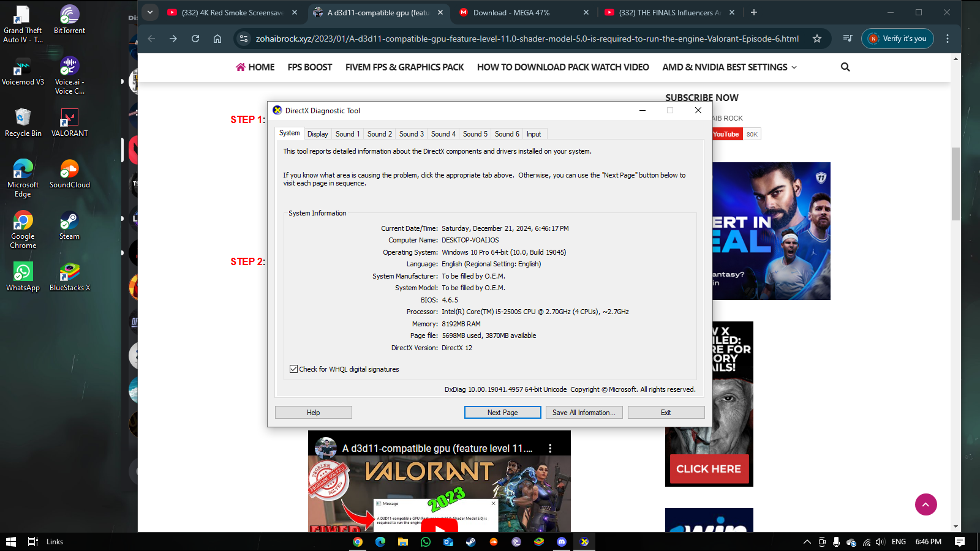
Task: Click the Exit button in DxDiag
Action: (x=666, y=413)
